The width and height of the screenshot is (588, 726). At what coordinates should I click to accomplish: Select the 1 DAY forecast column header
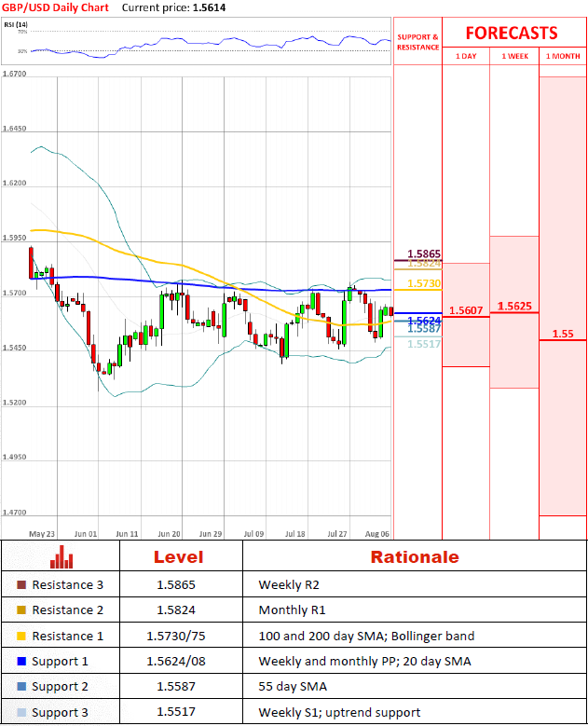465,57
